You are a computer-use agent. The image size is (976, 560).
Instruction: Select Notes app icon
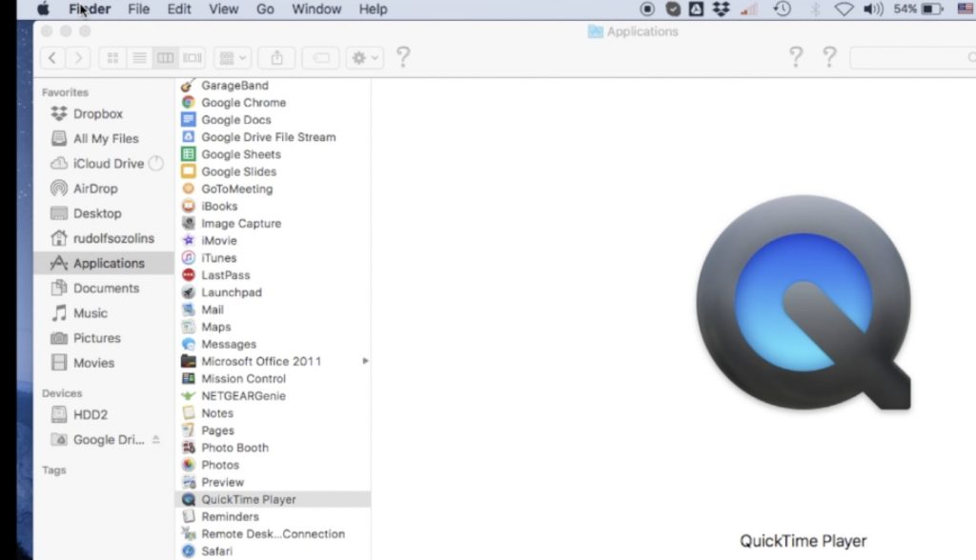tap(188, 412)
